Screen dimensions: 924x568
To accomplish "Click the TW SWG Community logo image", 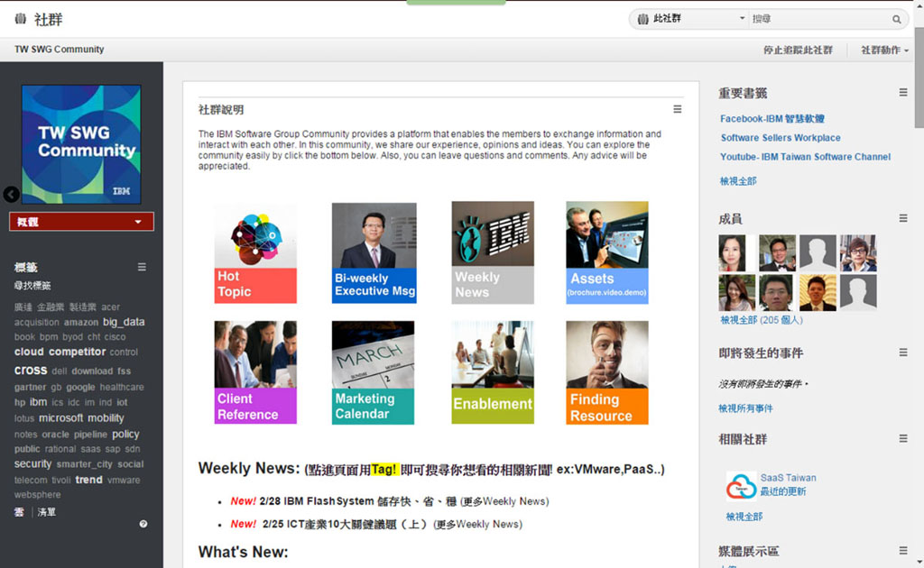I will point(81,144).
